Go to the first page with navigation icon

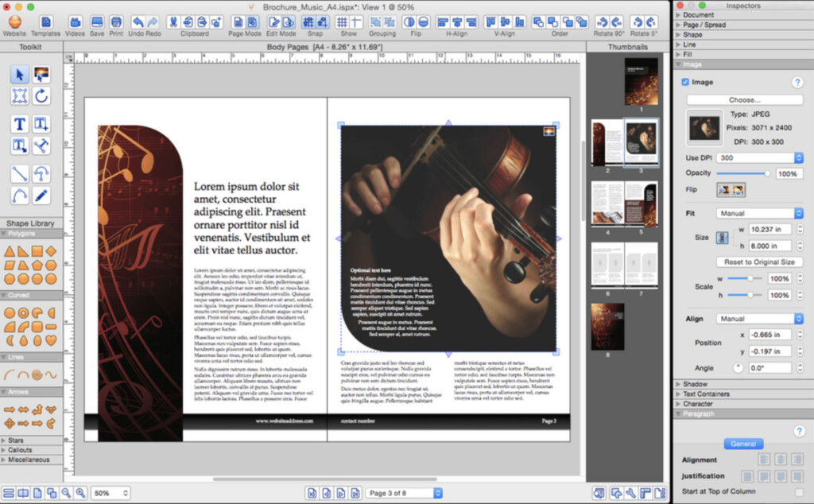click(312, 493)
